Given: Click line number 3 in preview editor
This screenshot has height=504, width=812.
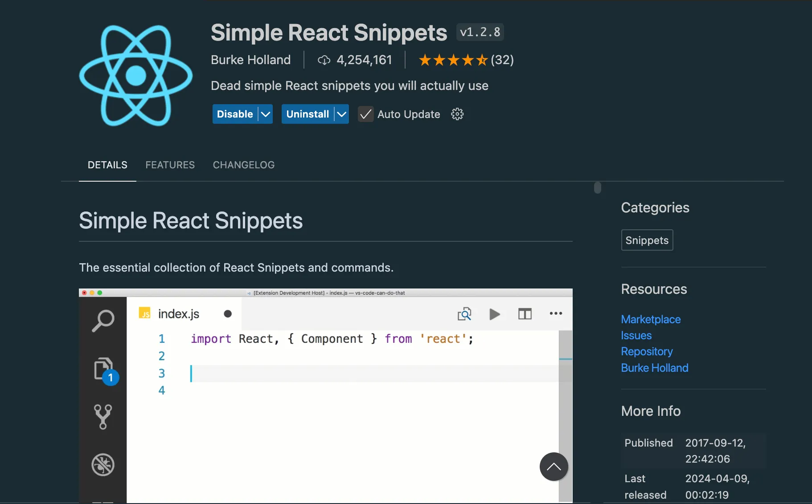Looking at the screenshot, I should pyautogui.click(x=162, y=374).
